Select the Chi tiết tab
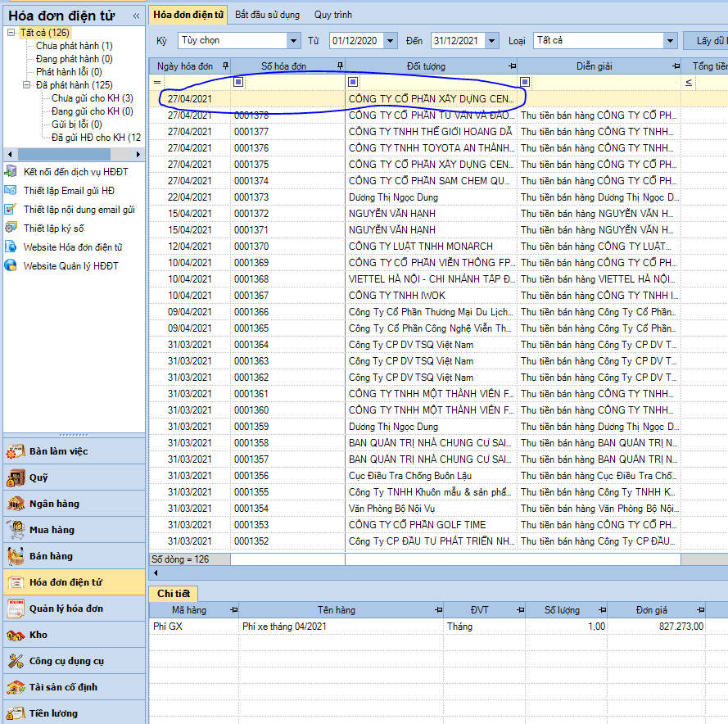The width and height of the screenshot is (728, 724). coord(173,594)
